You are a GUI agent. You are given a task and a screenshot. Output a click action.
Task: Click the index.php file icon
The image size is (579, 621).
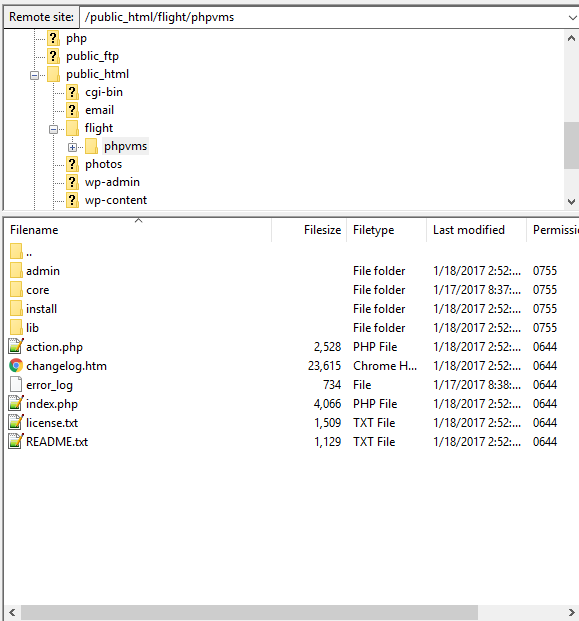[16, 403]
